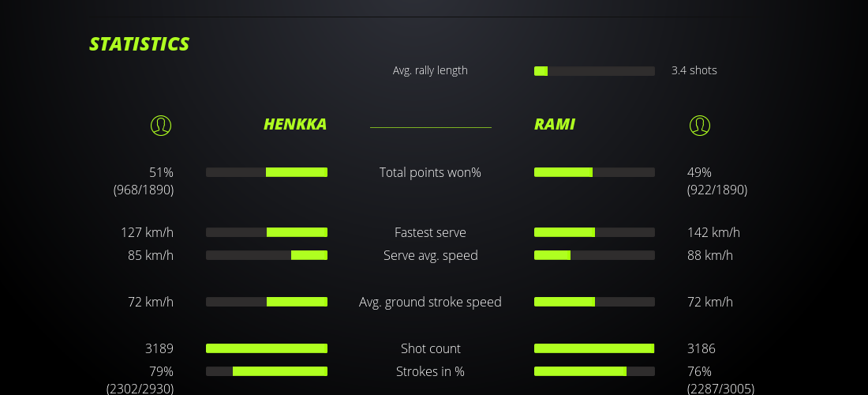Click Henkka's player profile icon
Image resolution: width=868 pixels, height=395 pixels.
point(160,125)
